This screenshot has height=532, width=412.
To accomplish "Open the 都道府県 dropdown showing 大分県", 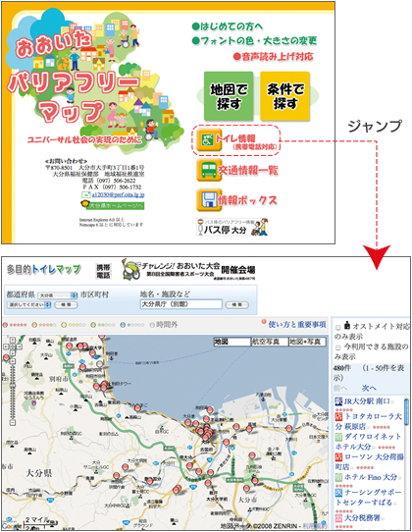I will [x=58, y=295].
